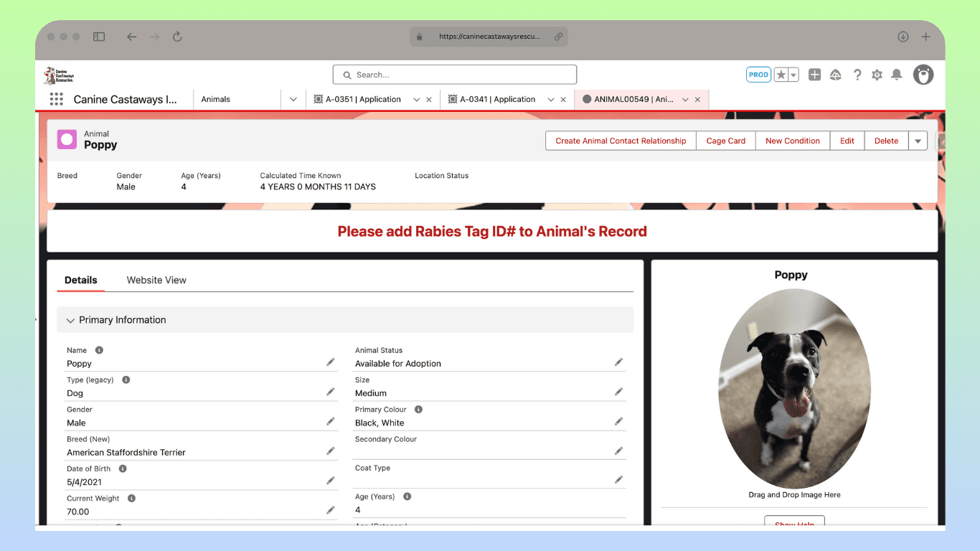Open the global quick-create plus icon

pos(814,74)
